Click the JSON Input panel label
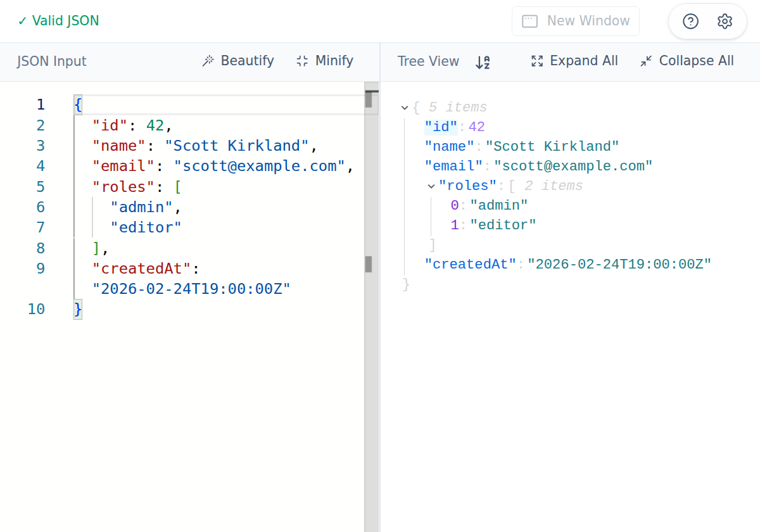Viewport: 760px width, 532px height. [x=53, y=61]
